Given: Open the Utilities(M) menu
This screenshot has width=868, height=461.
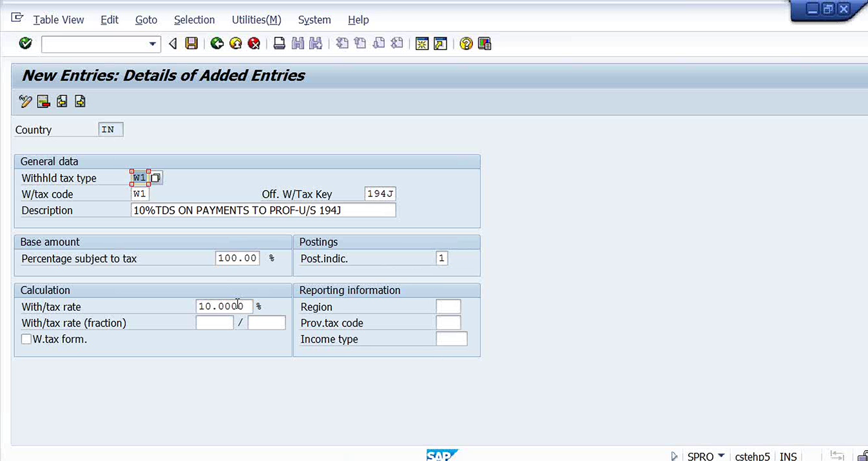Looking at the screenshot, I should (x=256, y=20).
